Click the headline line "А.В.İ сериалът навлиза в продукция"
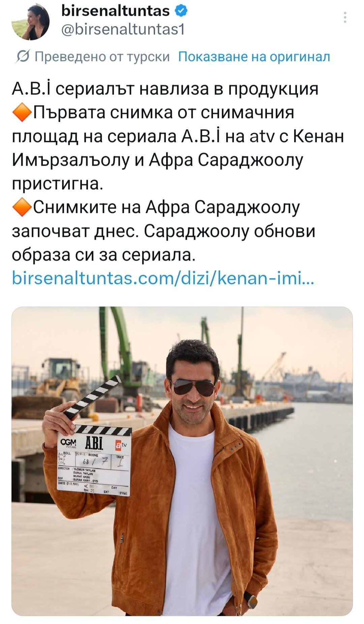Screen dimensions: 364x624 165,89
